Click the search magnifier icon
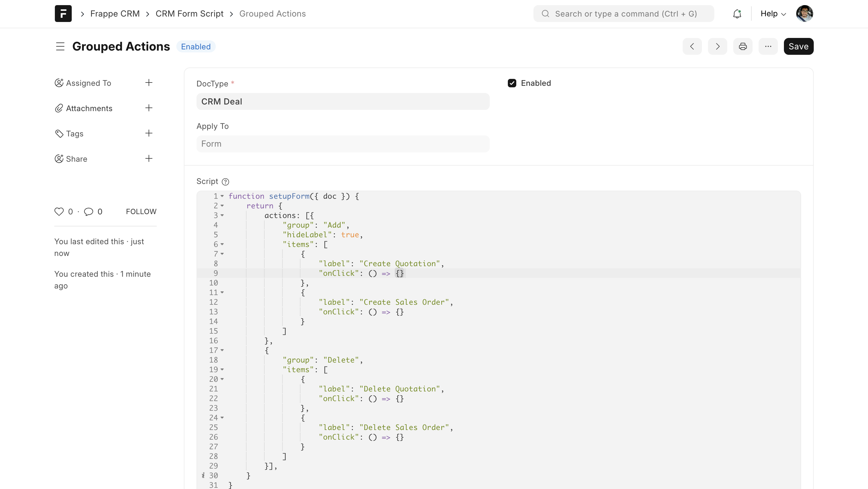The height and width of the screenshot is (489, 868). [x=545, y=14]
